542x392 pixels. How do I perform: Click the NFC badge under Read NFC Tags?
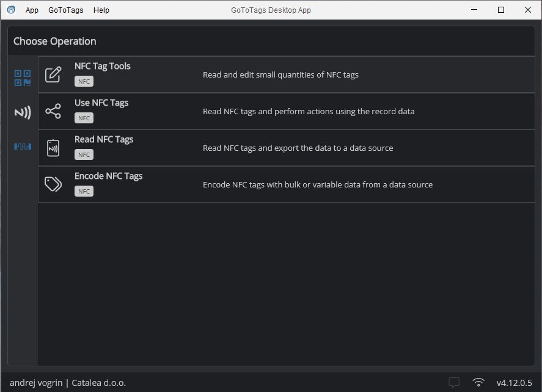pos(84,154)
